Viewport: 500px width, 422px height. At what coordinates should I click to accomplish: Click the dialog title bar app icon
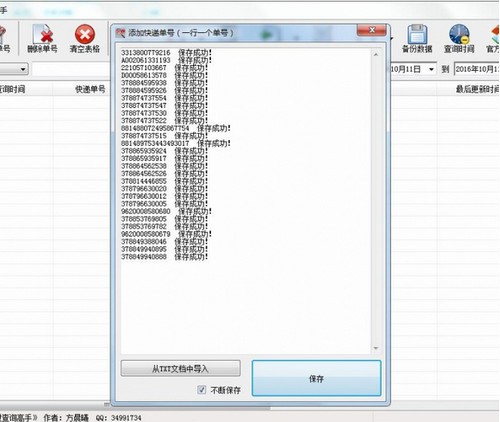click(x=120, y=33)
